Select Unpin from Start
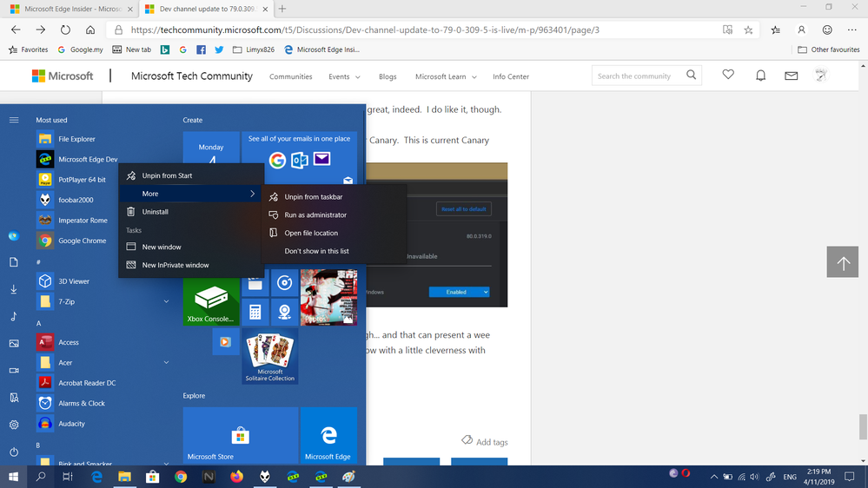Image resolution: width=868 pixels, height=488 pixels. [x=191, y=175]
